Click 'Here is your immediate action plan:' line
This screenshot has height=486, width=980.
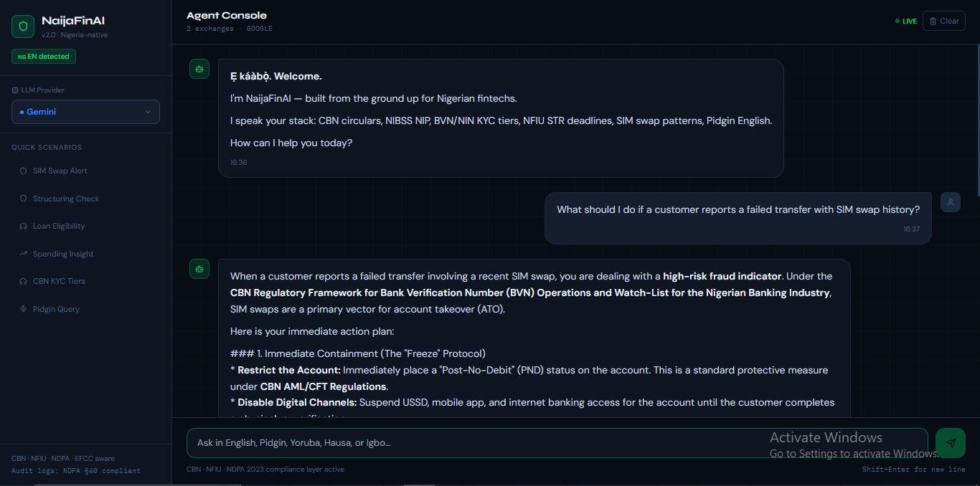tap(312, 331)
